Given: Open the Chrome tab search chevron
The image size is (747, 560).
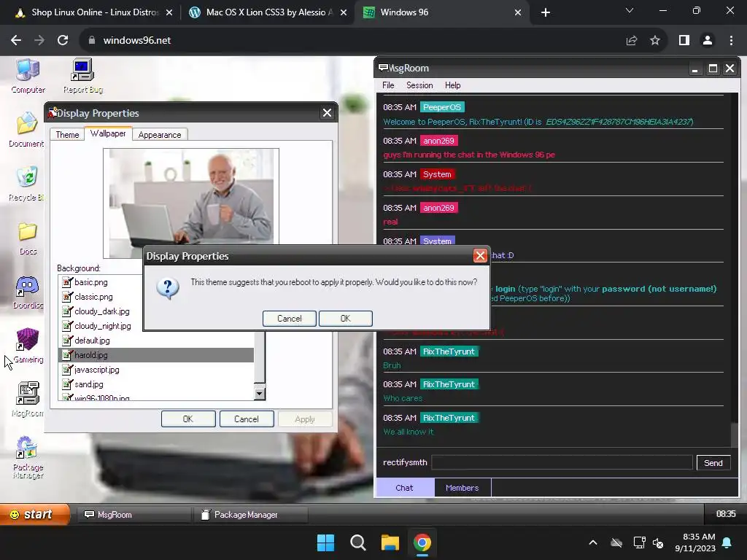Looking at the screenshot, I should click(x=630, y=10).
